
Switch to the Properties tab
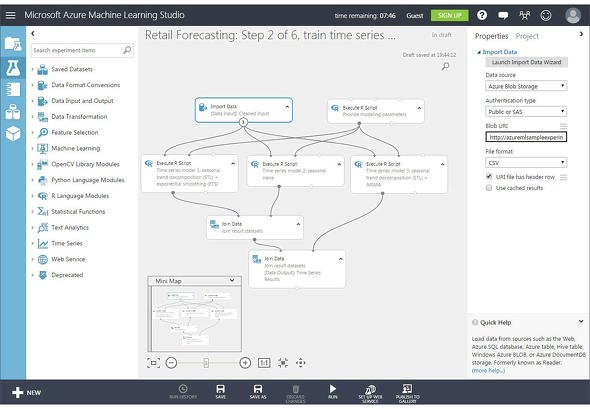[491, 36]
